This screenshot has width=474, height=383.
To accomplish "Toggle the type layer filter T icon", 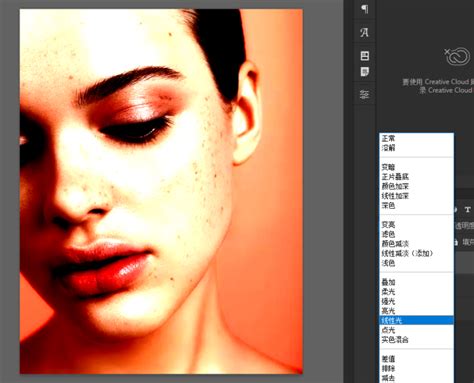I will tap(468, 210).
